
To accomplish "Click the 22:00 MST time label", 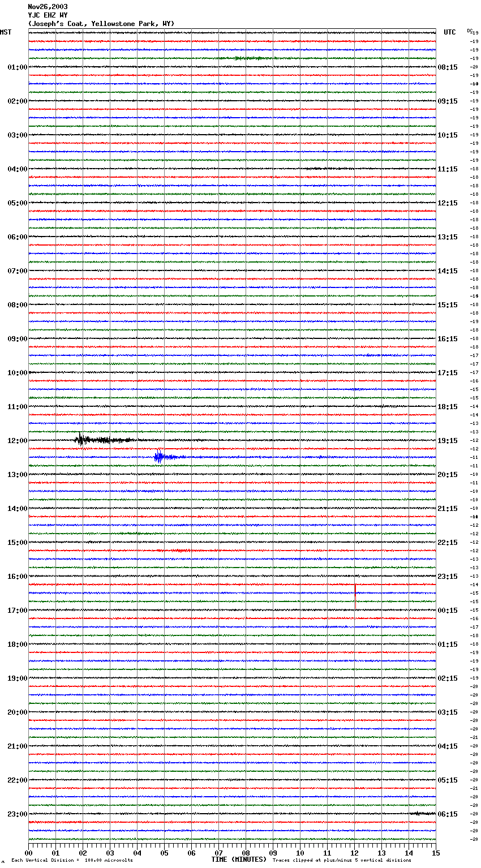I will tap(18, 780).
